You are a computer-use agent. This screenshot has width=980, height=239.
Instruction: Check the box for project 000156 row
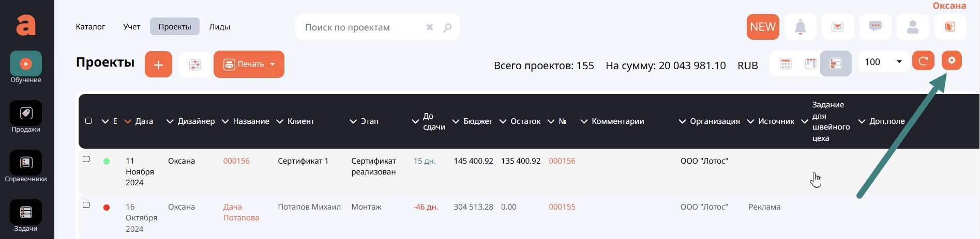pos(86,159)
